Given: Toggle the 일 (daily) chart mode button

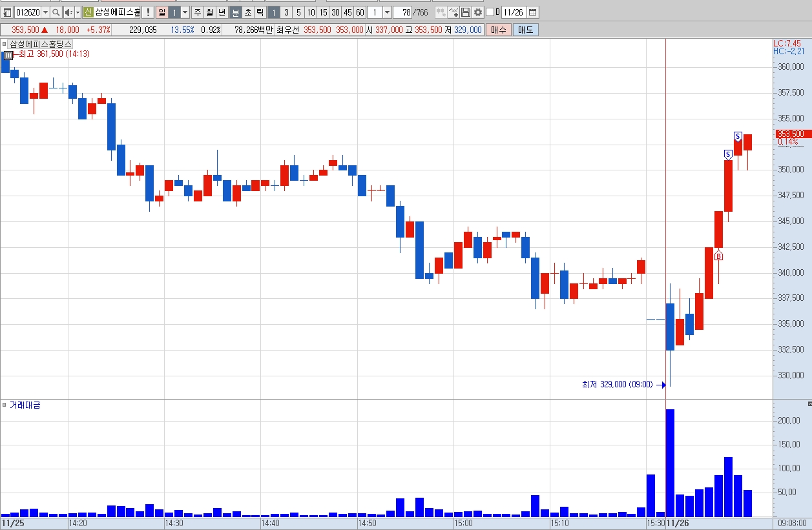Looking at the screenshot, I should 162,12.
